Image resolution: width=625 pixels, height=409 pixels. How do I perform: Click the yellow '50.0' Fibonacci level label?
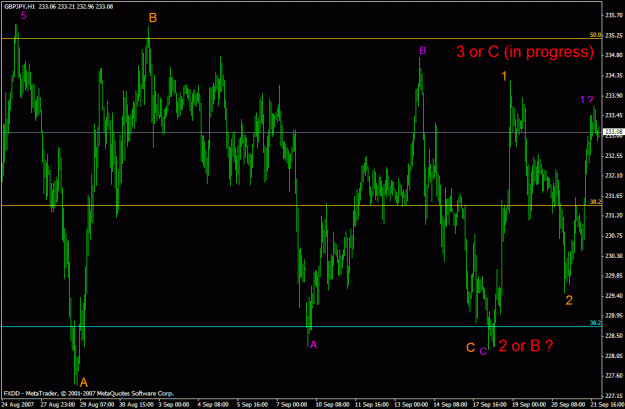click(x=595, y=35)
